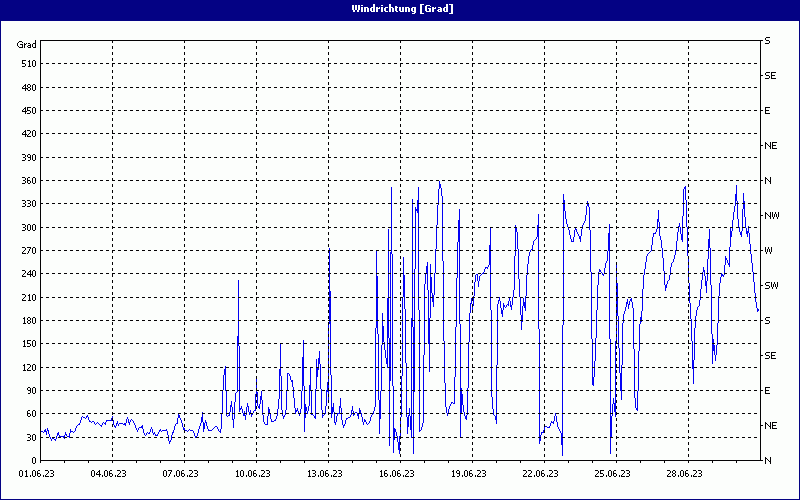The height and width of the screenshot is (500, 800).
Task: Click the 07.06.23 date label
Action: (x=181, y=473)
